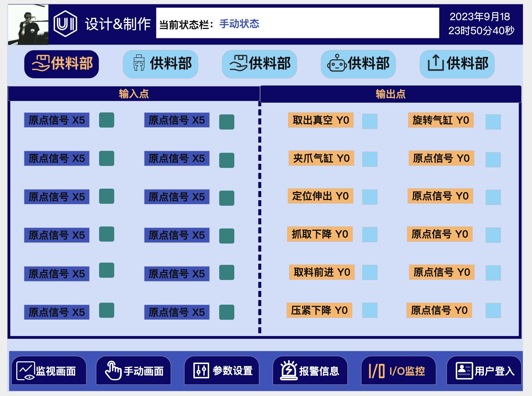Screen dimensions: 532x396
Task: Click the hexagonal UI logo icon
Action: (65, 24)
